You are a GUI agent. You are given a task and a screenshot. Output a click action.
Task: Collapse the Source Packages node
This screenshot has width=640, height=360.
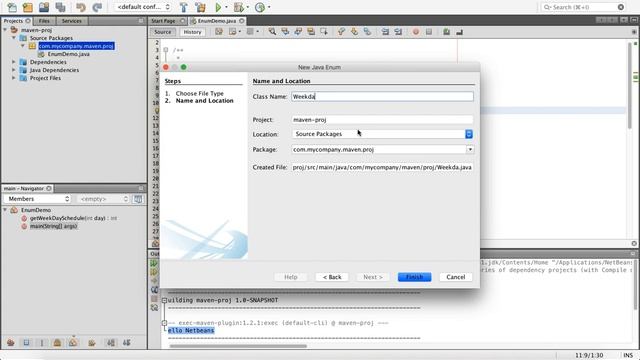[x=14, y=38]
